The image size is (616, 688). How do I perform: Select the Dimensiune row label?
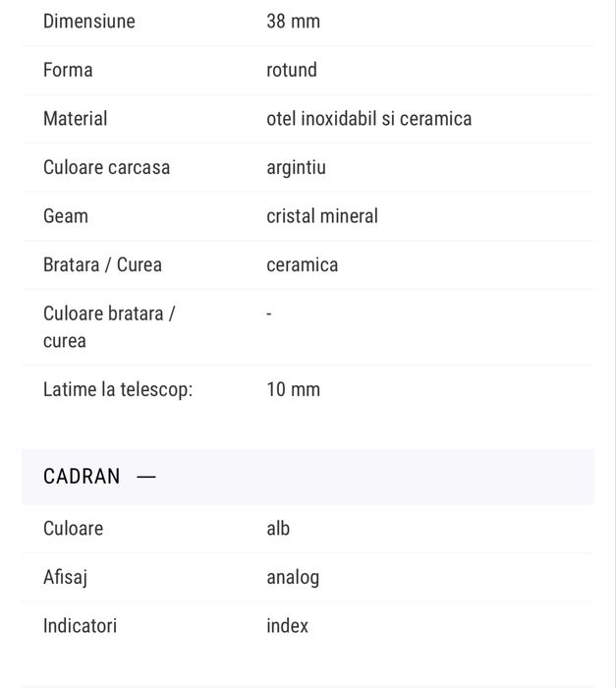point(89,22)
